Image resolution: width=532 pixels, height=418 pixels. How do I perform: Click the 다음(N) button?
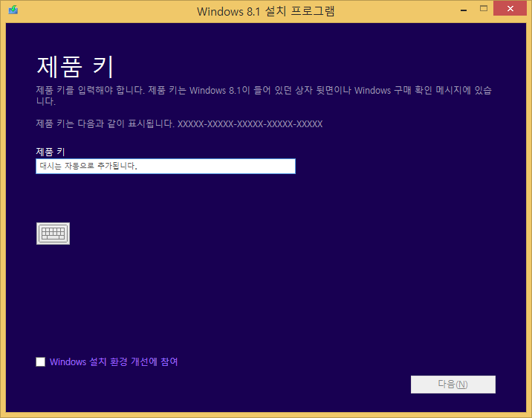pyautogui.click(x=453, y=385)
